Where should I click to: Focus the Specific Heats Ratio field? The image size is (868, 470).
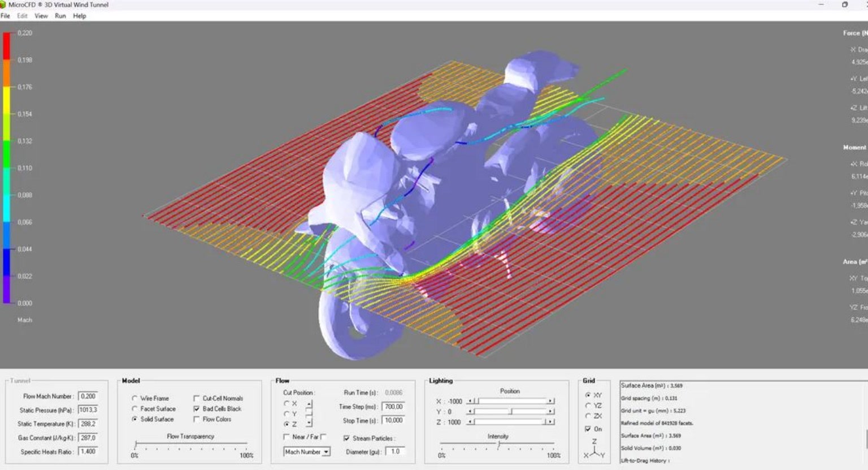88,451
